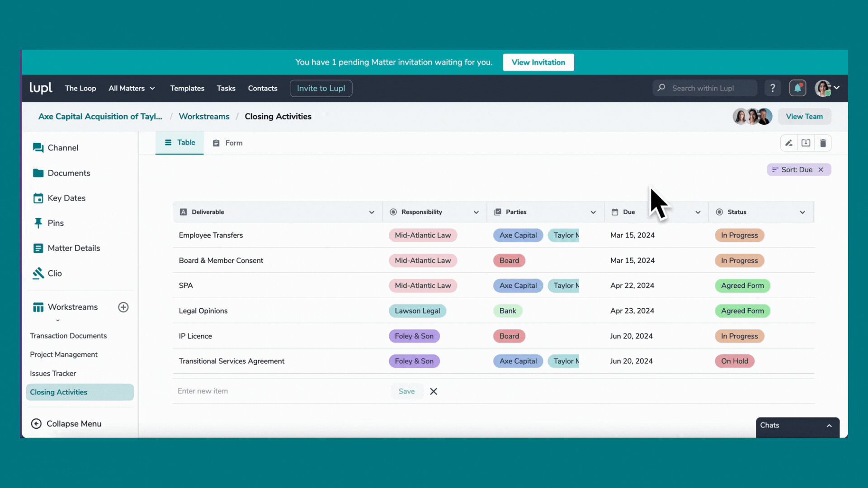868x488 pixels.
Task: Open the Documents section in the sidebar
Action: 68,173
